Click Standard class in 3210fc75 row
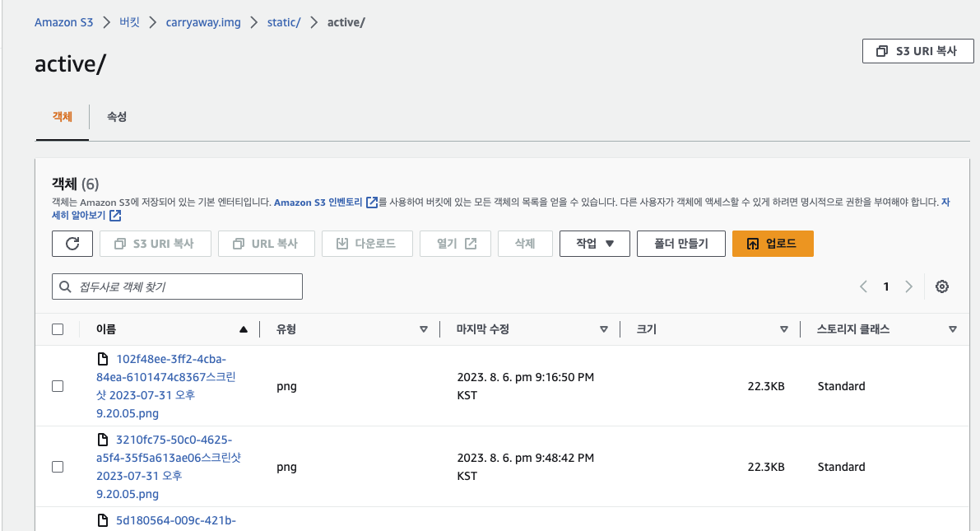This screenshot has width=980, height=531. tap(841, 467)
